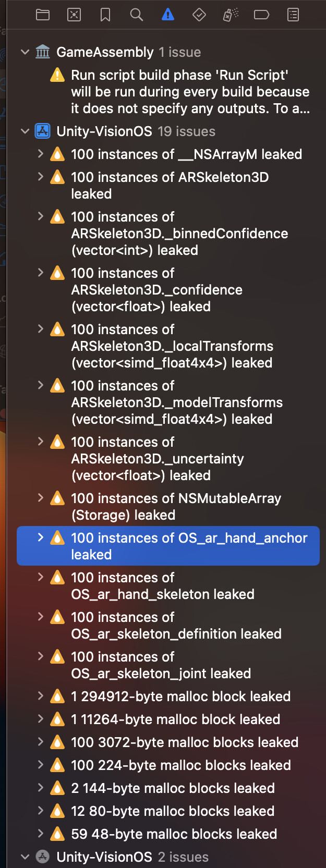Open the Bookmarks navigator
This screenshot has height=868, width=326.
(105, 15)
